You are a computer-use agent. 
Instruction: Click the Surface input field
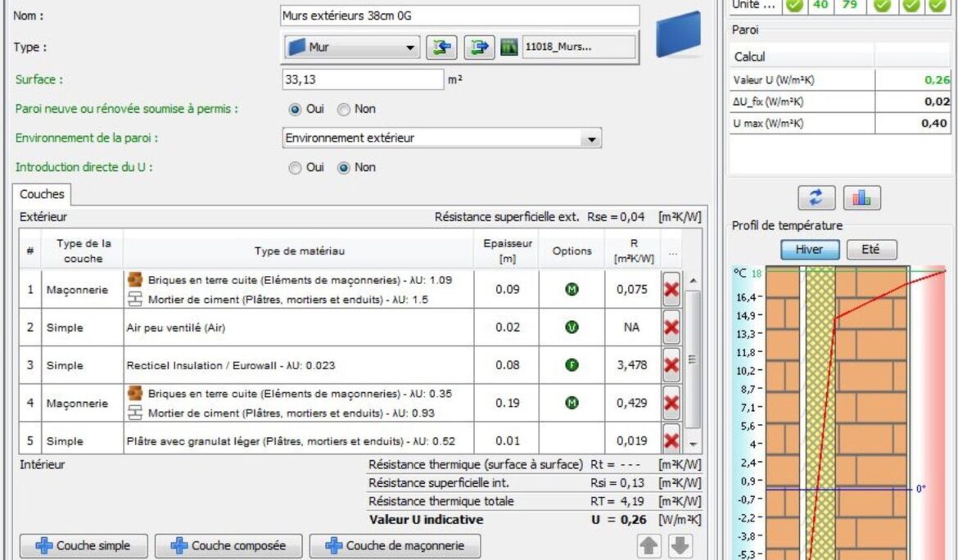[363, 80]
